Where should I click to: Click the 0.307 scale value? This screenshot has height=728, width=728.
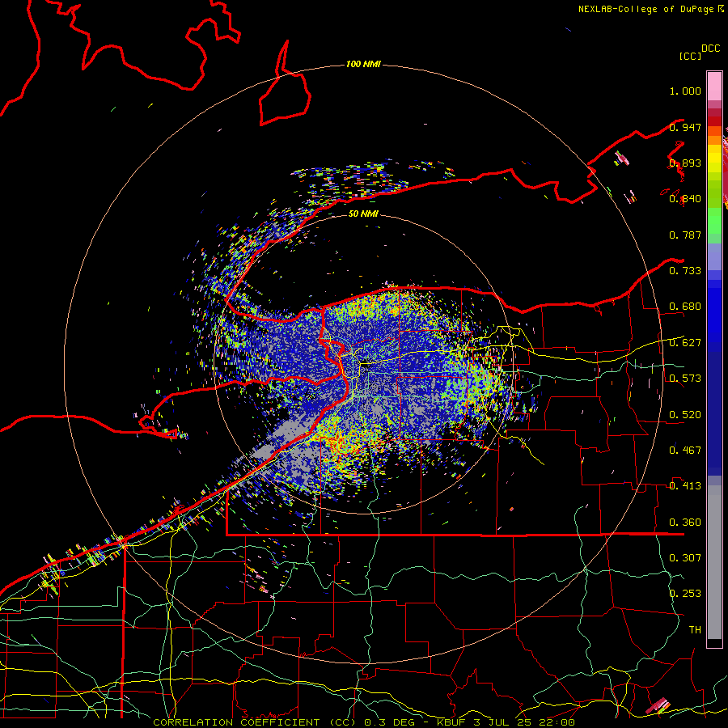point(685,558)
